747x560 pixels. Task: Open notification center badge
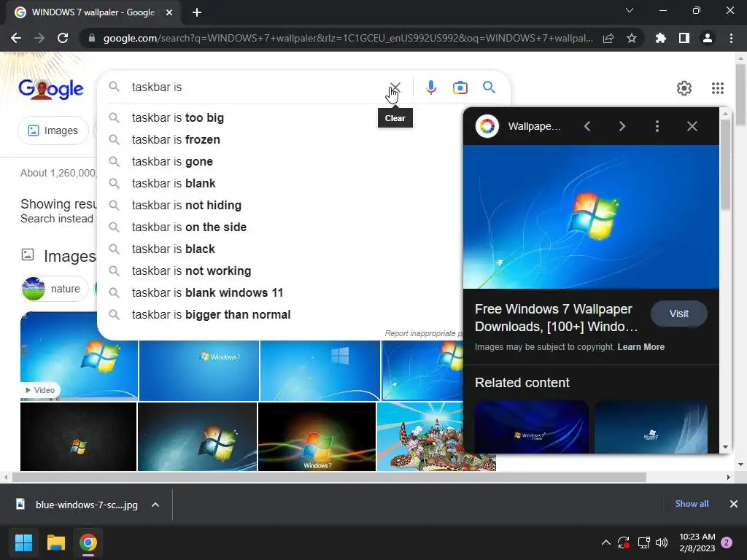tap(727, 542)
